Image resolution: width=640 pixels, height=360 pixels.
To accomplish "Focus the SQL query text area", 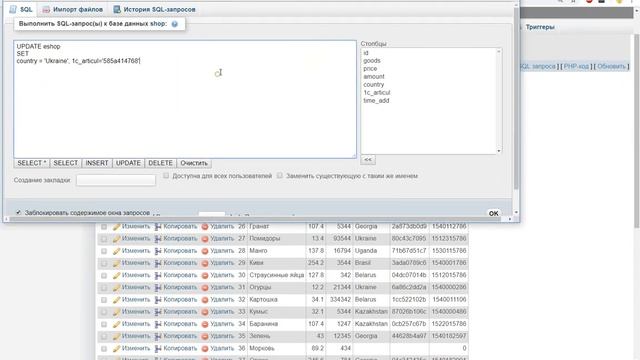I will [185, 99].
